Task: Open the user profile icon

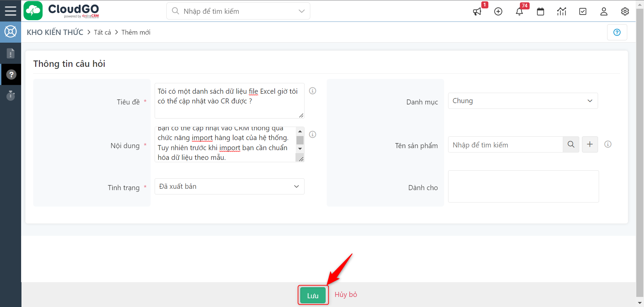Action: [604, 11]
